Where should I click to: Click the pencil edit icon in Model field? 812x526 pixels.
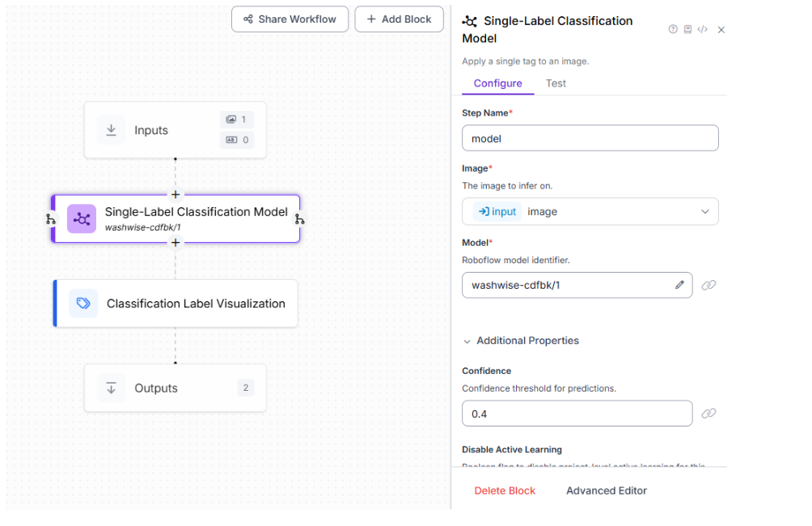coord(679,285)
